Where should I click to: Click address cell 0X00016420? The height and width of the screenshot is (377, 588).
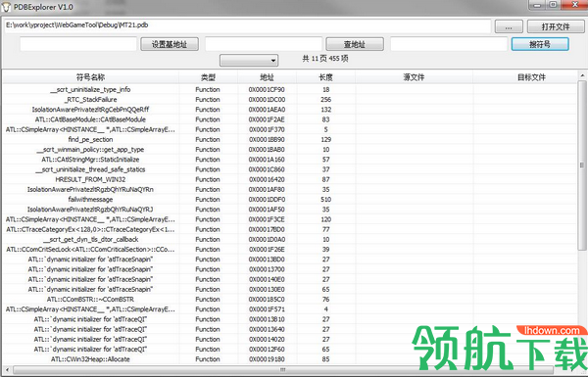tap(267, 179)
